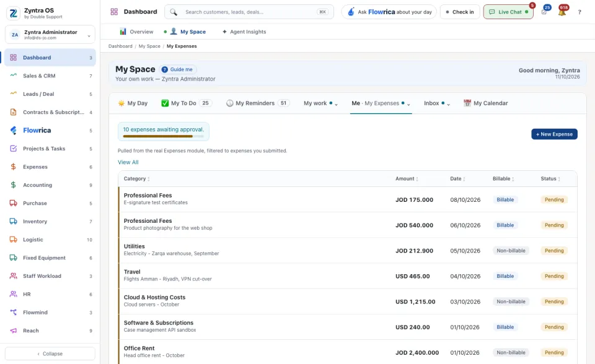Screen dimensions: 595x364
Task: Open Accounting sidebar dollar icon
Action: 13,185
